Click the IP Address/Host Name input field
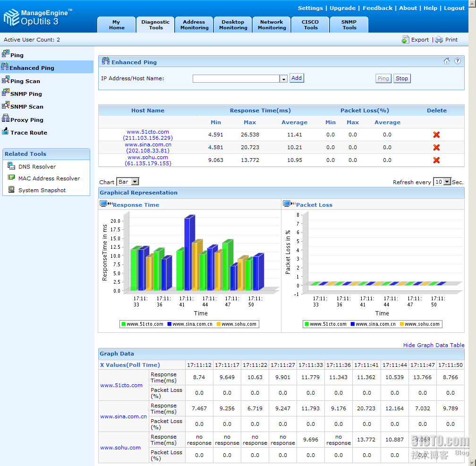Viewport: 476px width, 466px height. point(236,79)
